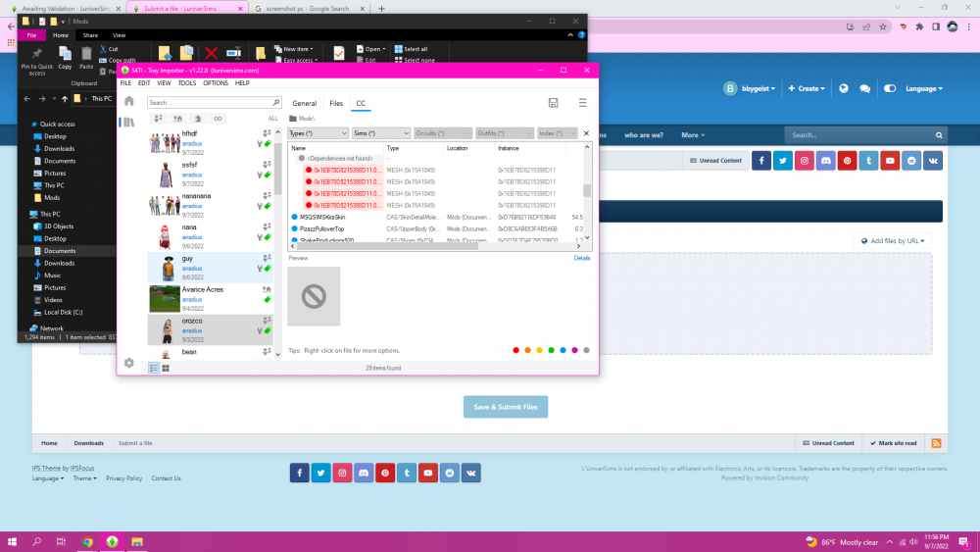
Task: Open Documents under This PC in Explorer
Action: click(60, 251)
